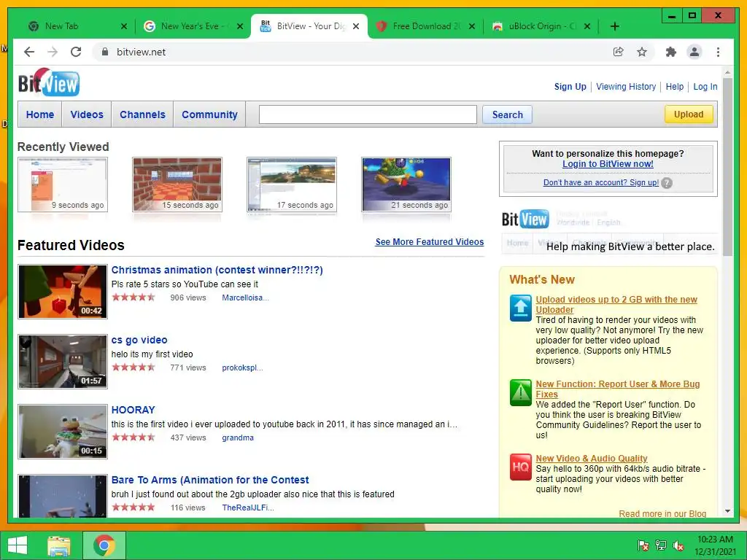Click the browser back arrow
The image size is (747, 560).
tap(29, 52)
